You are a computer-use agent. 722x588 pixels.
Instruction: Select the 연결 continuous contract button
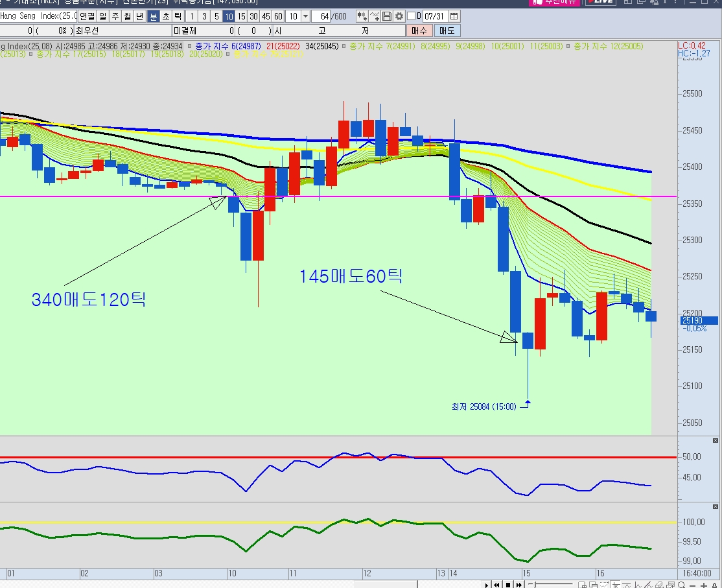[x=87, y=16]
